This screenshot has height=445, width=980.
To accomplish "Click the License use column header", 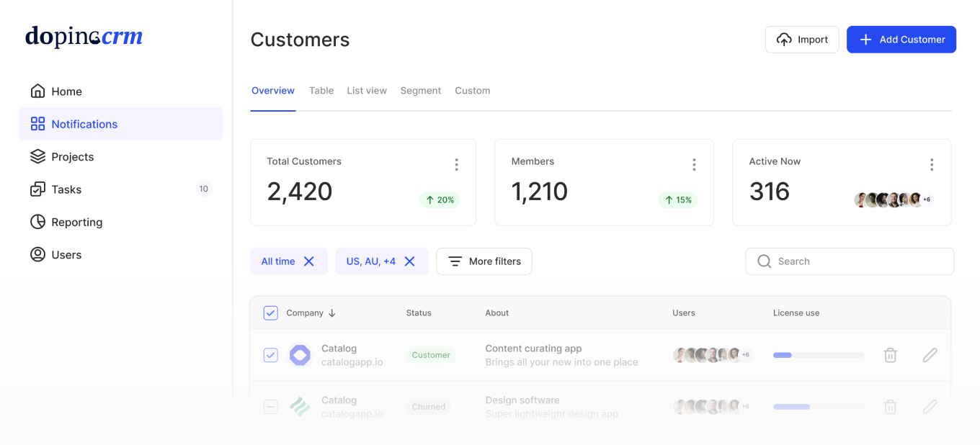I will coord(796,313).
